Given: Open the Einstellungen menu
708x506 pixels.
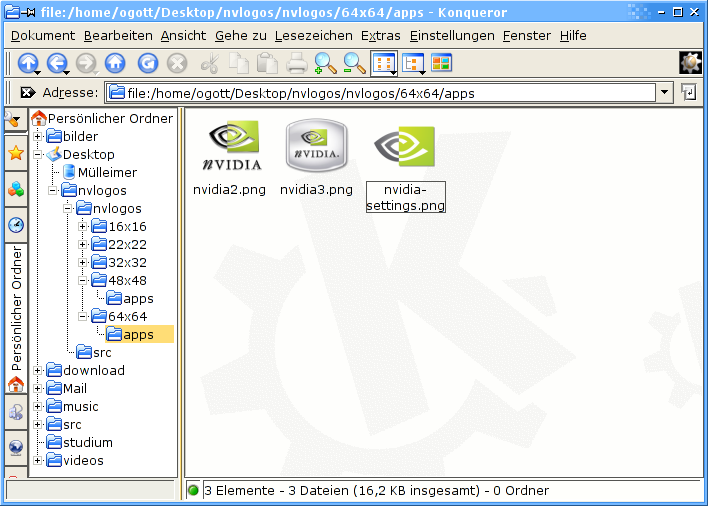Looking at the screenshot, I should (452, 35).
